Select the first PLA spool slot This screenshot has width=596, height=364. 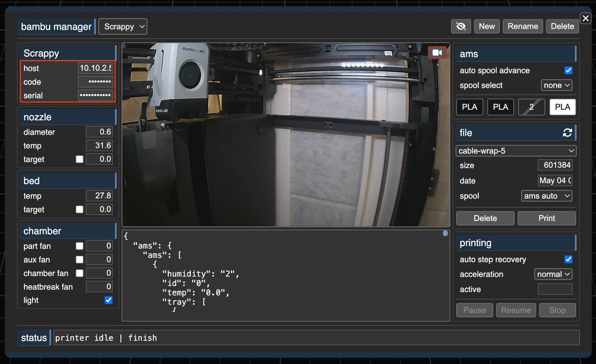pyautogui.click(x=469, y=107)
